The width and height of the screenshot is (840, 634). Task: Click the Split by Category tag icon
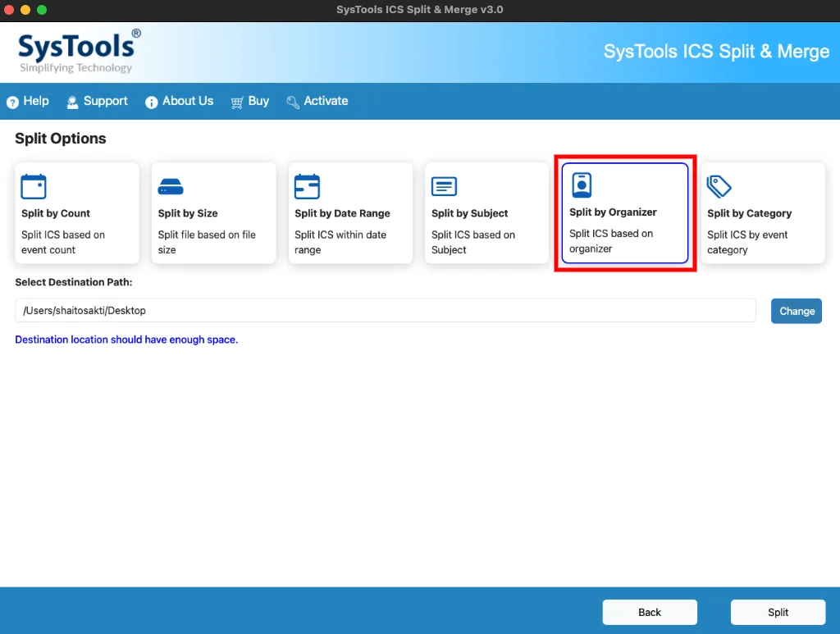click(719, 186)
